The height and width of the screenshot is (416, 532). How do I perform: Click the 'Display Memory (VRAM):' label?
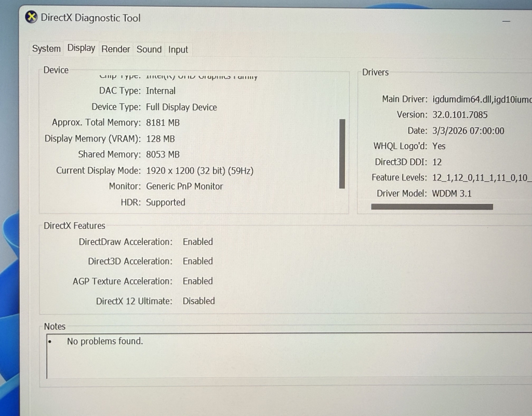[x=92, y=138]
